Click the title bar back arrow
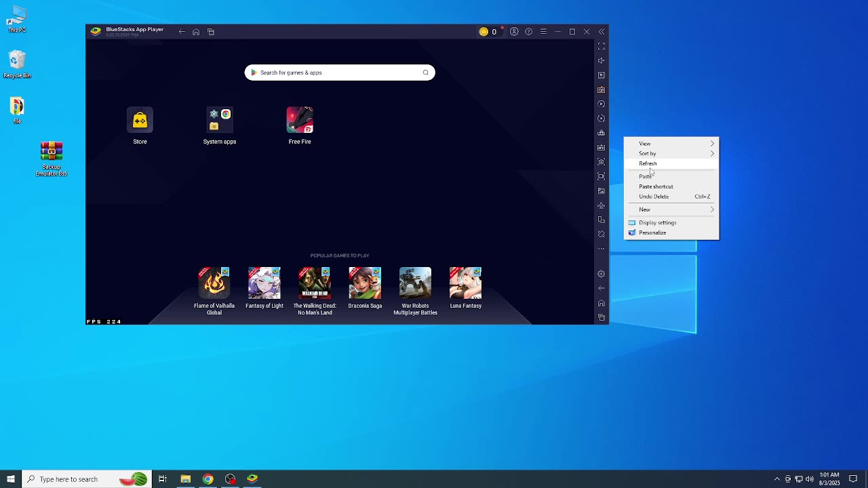 pyautogui.click(x=182, y=32)
